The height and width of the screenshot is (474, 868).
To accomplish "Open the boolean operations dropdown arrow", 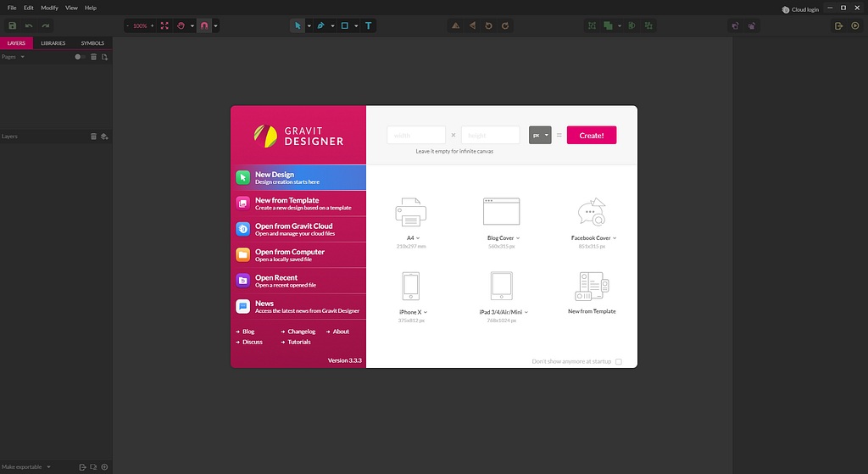I will tap(620, 25).
